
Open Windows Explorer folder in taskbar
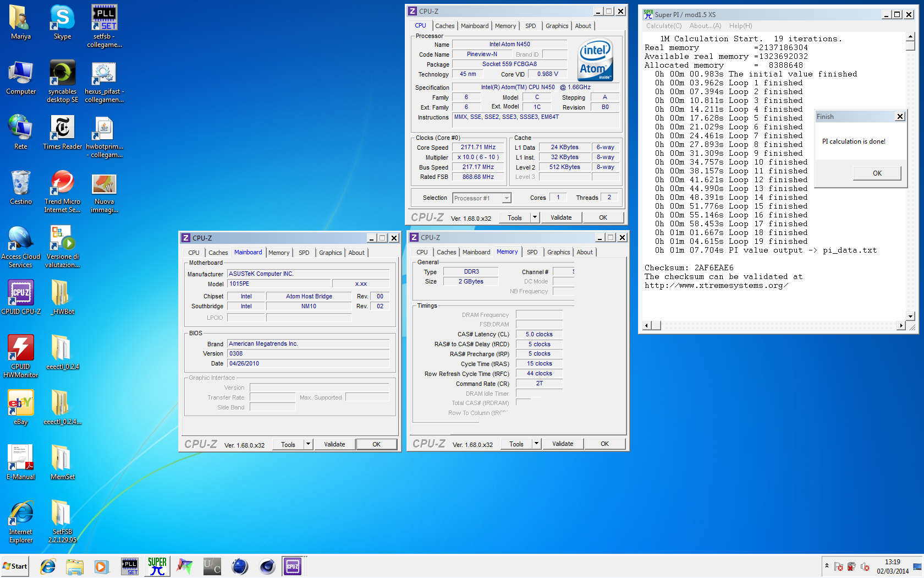click(x=74, y=566)
